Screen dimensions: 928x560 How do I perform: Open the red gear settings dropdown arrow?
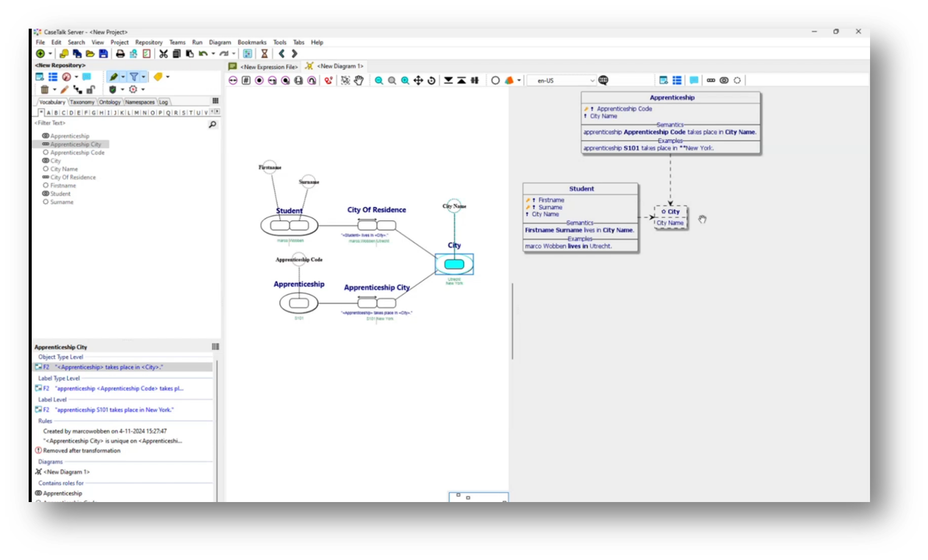point(143,90)
